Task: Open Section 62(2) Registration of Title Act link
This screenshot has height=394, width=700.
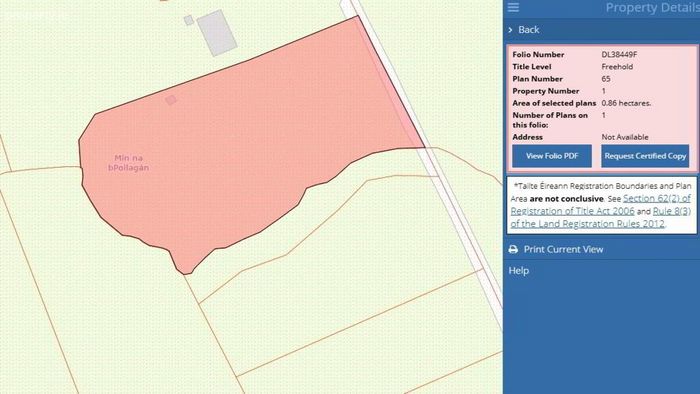Action: point(600,204)
